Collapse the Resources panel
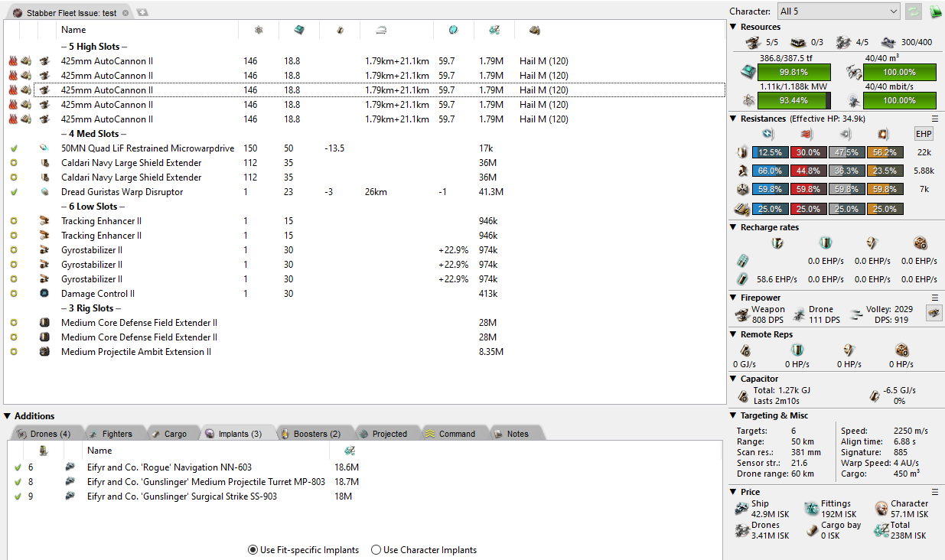 click(733, 27)
